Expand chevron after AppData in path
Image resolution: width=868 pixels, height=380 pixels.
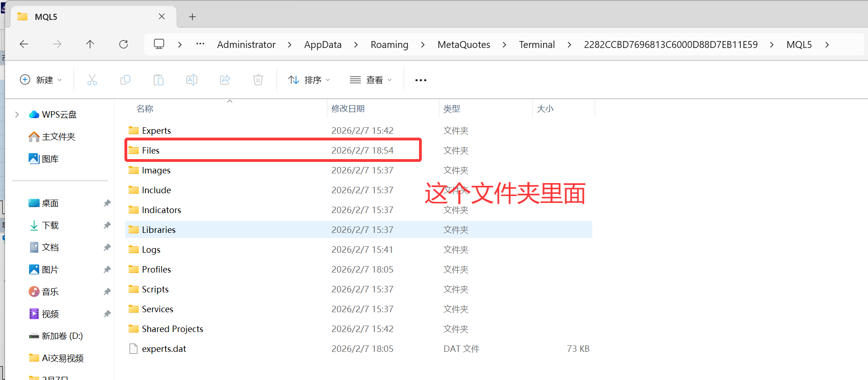(x=356, y=45)
